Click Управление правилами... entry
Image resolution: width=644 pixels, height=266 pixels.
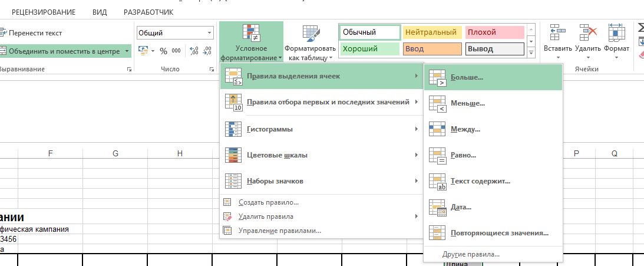tap(280, 231)
